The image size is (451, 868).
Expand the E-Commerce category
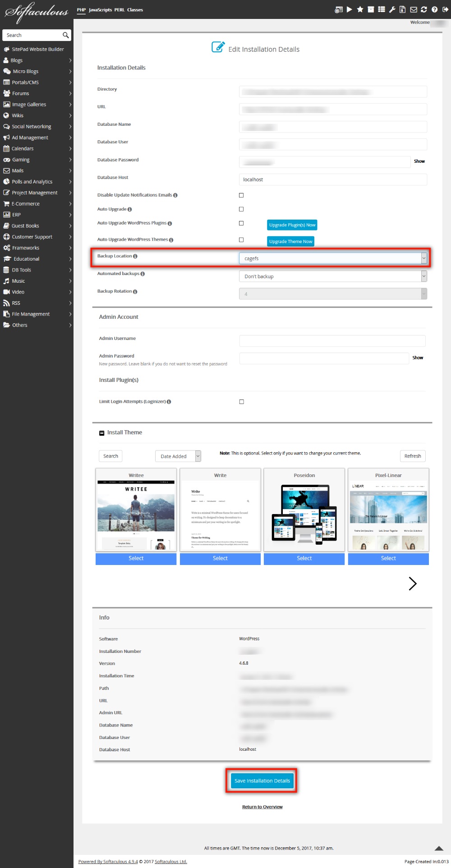(37, 204)
